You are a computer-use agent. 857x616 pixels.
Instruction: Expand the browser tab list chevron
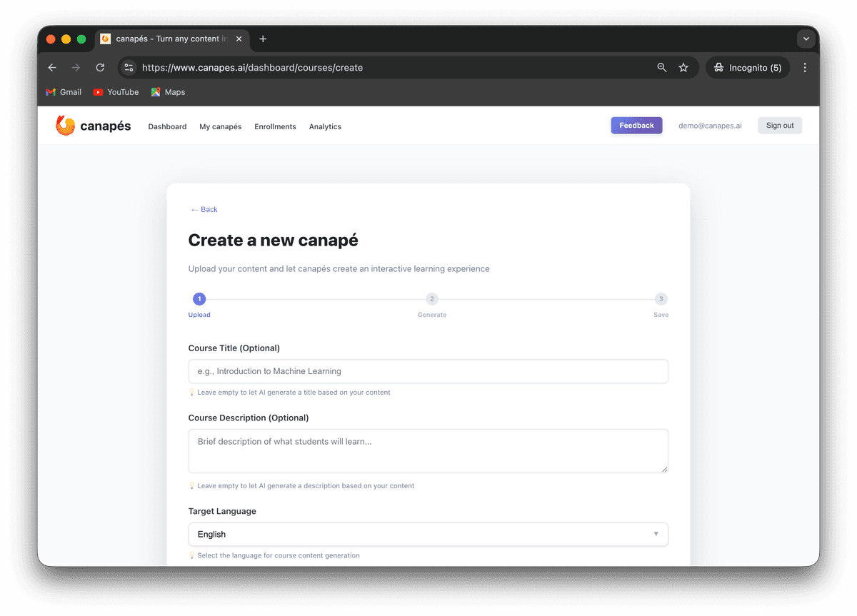click(806, 39)
